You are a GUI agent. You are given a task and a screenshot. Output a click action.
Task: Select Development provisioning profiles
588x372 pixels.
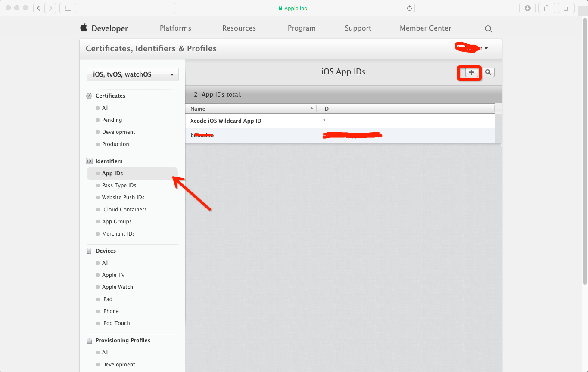(118, 365)
